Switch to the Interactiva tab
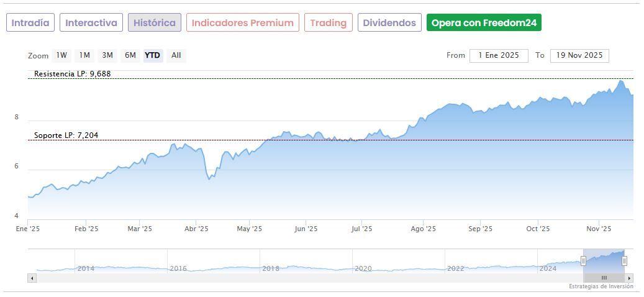This screenshot has width=644, height=297. 91,23
